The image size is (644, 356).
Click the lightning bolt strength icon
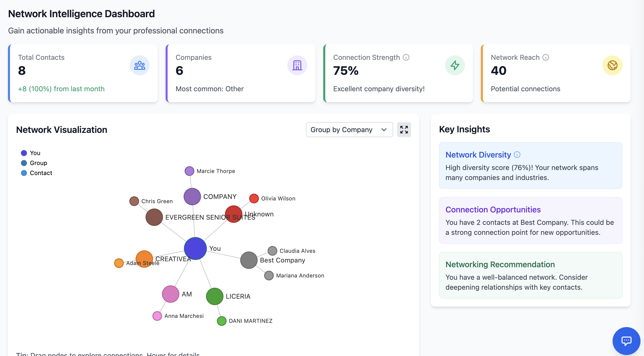point(454,66)
